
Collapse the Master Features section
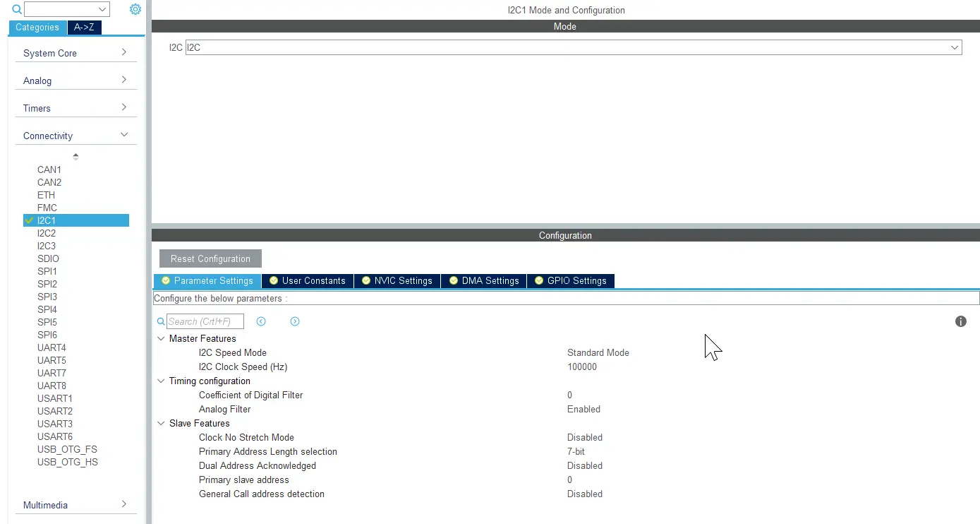pyautogui.click(x=161, y=339)
